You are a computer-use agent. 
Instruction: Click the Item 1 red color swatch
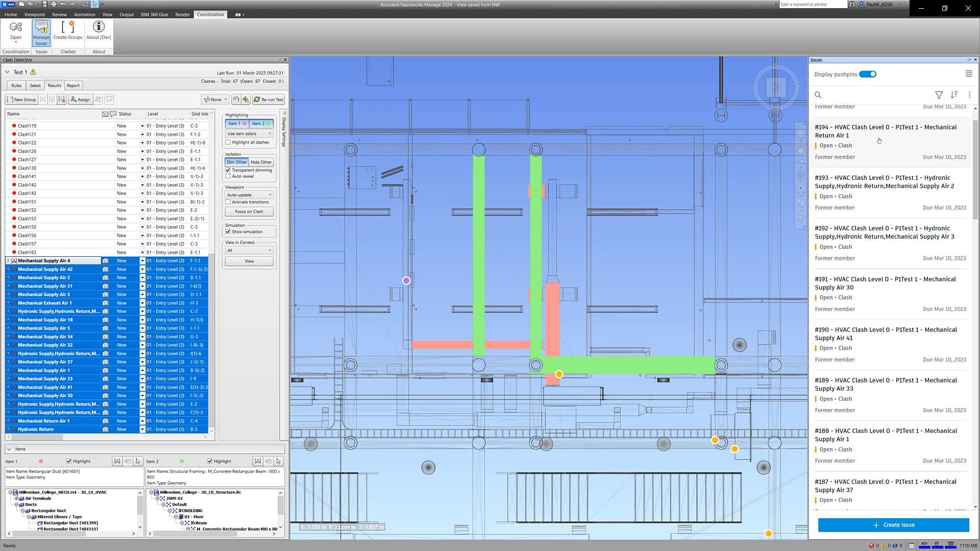coord(41,462)
